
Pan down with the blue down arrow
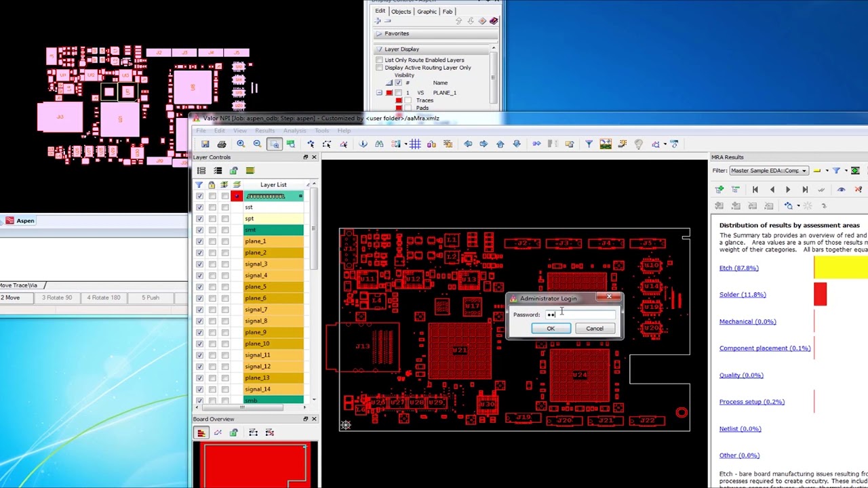click(517, 144)
